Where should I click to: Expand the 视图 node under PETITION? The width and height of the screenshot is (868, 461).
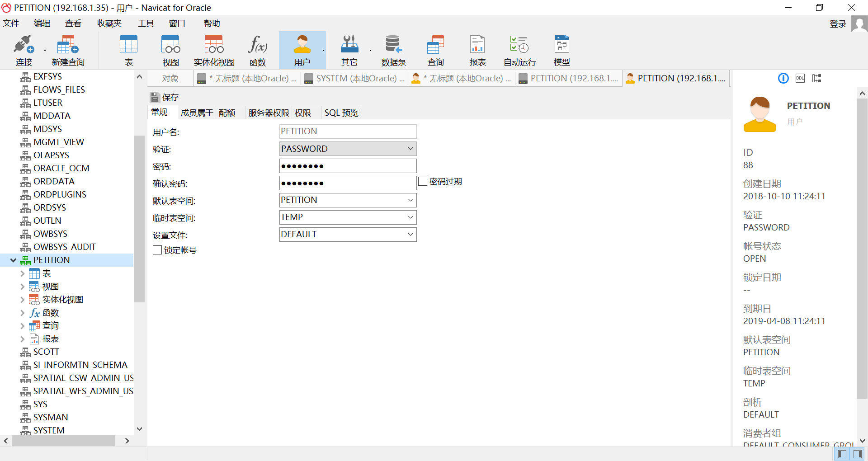click(x=22, y=287)
